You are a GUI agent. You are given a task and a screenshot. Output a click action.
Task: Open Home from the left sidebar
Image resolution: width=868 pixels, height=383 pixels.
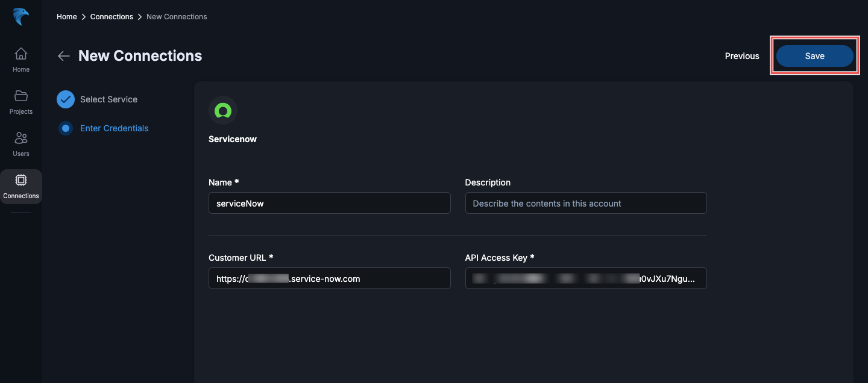[x=20, y=58]
